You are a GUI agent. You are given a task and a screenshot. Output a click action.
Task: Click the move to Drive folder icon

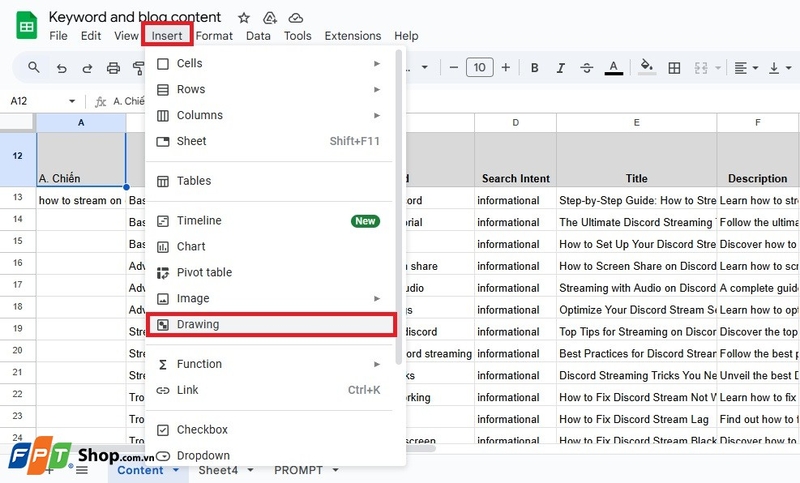coord(269,18)
